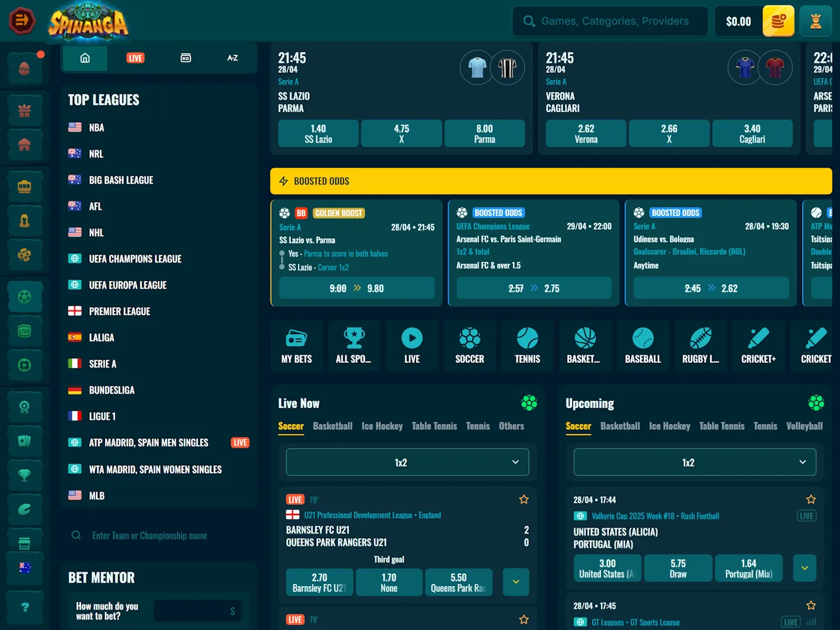Select the soccer ball sports icon in sidebar
Screen dimensions: 840x630
click(24, 297)
